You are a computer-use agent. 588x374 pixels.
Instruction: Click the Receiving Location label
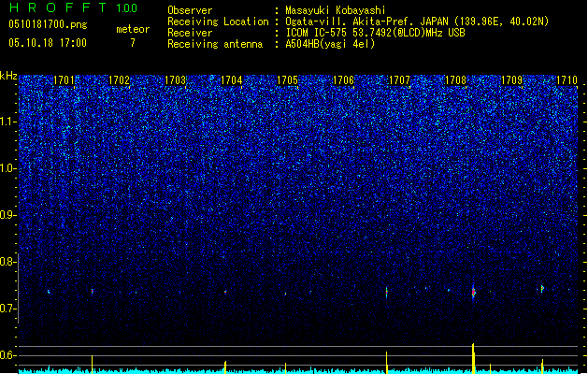[218, 22]
